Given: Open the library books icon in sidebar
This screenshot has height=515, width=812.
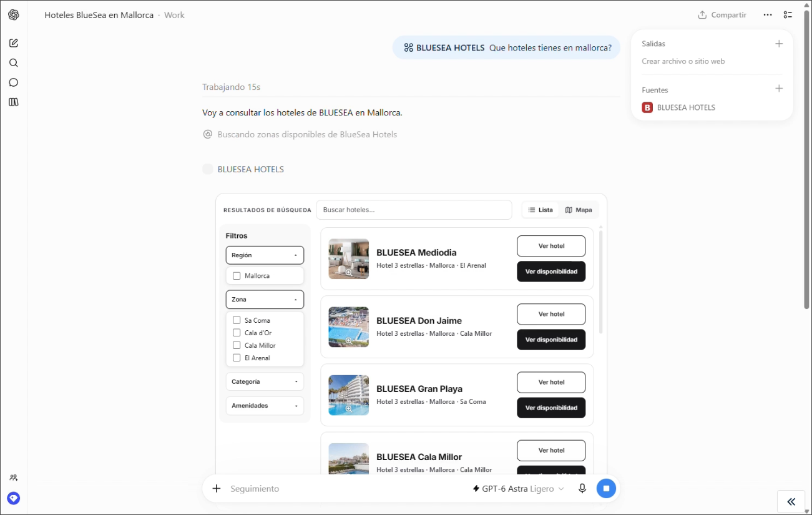Looking at the screenshot, I should click(x=14, y=102).
